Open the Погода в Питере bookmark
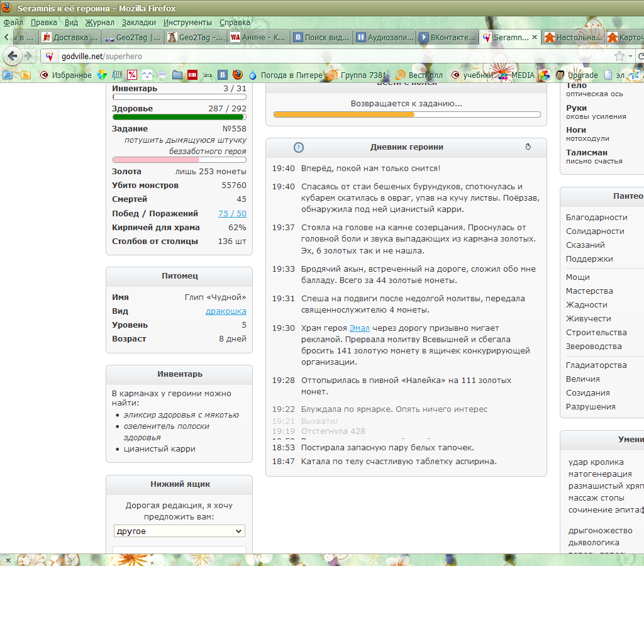This screenshot has width=644, height=644. point(286,75)
